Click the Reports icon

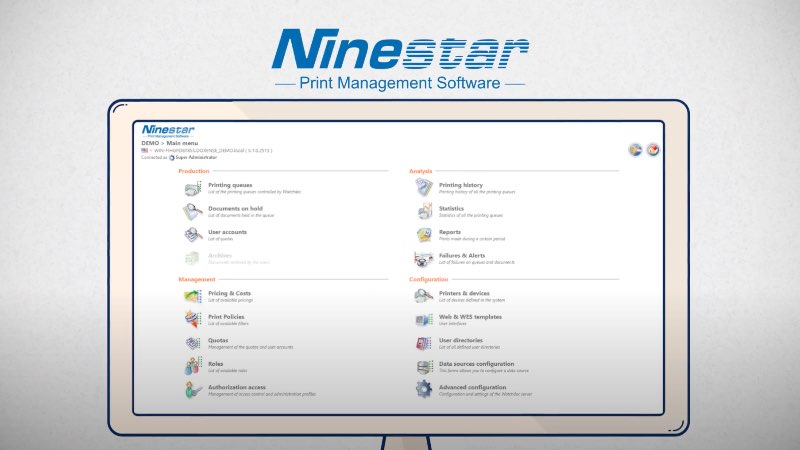click(423, 235)
